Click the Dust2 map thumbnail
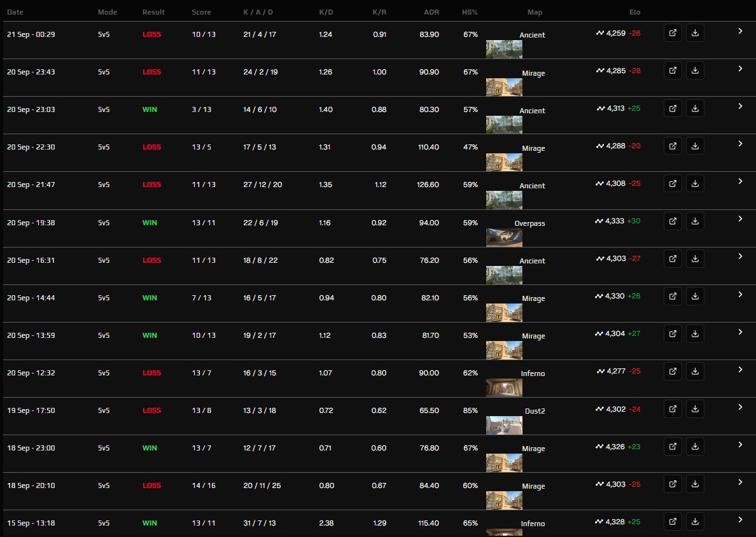This screenshot has width=756, height=537. pyautogui.click(x=504, y=426)
